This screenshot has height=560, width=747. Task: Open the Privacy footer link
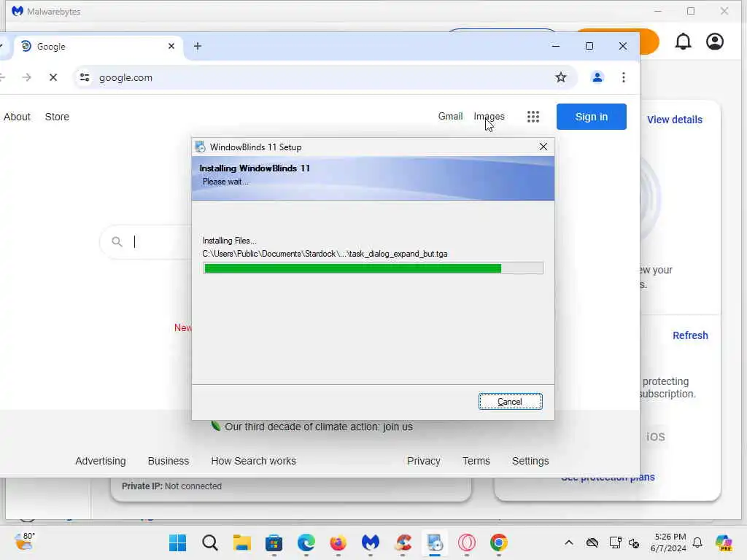click(424, 461)
